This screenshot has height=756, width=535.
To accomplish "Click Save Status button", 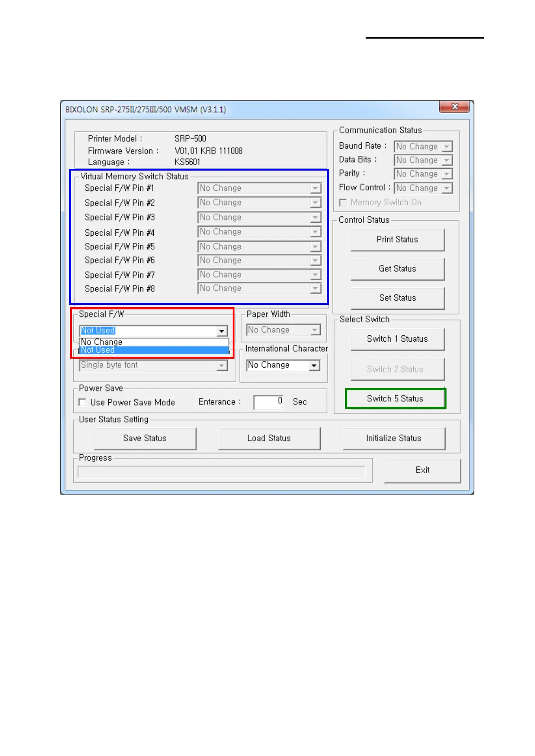I will click(145, 438).
